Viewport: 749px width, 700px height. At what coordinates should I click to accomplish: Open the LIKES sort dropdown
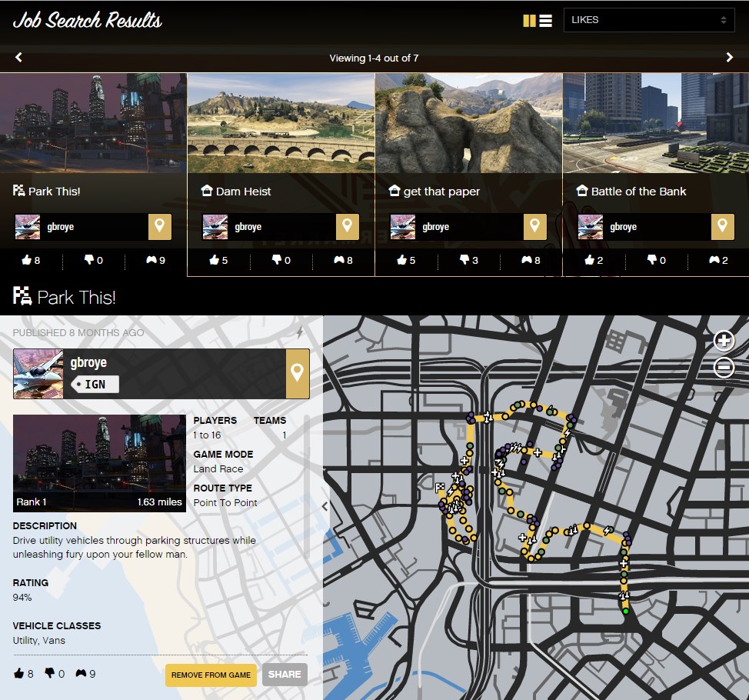[x=649, y=20]
